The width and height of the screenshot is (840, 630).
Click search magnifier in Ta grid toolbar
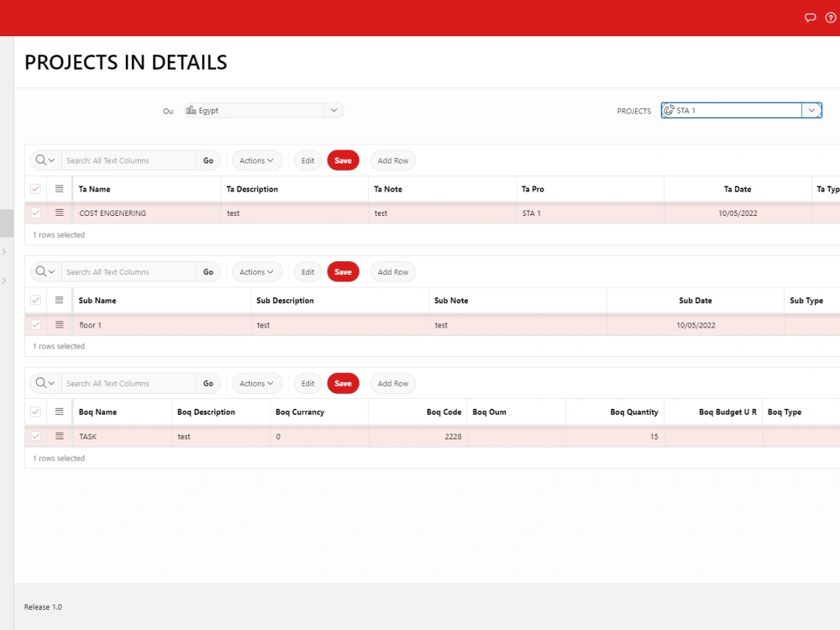45,160
